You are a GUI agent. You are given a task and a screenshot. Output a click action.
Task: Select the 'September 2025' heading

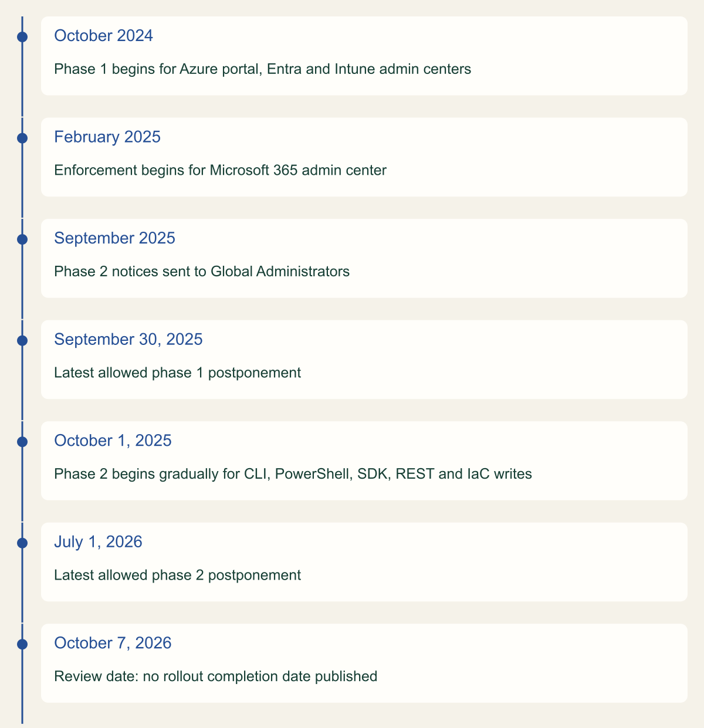[114, 238]
